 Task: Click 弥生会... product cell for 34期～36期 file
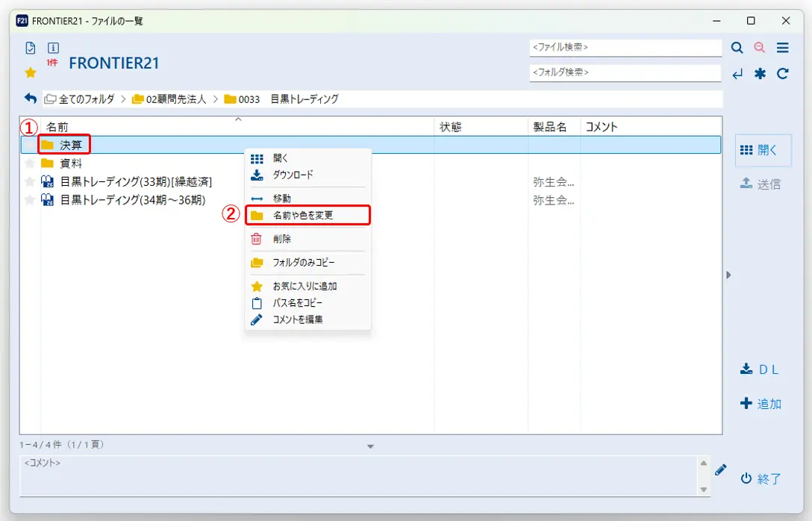pyautogui.click(x=554, y=200)
